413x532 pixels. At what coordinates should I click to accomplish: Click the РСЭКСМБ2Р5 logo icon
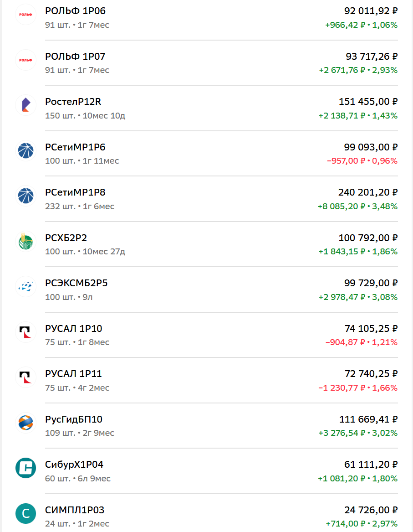pos(26,287)
